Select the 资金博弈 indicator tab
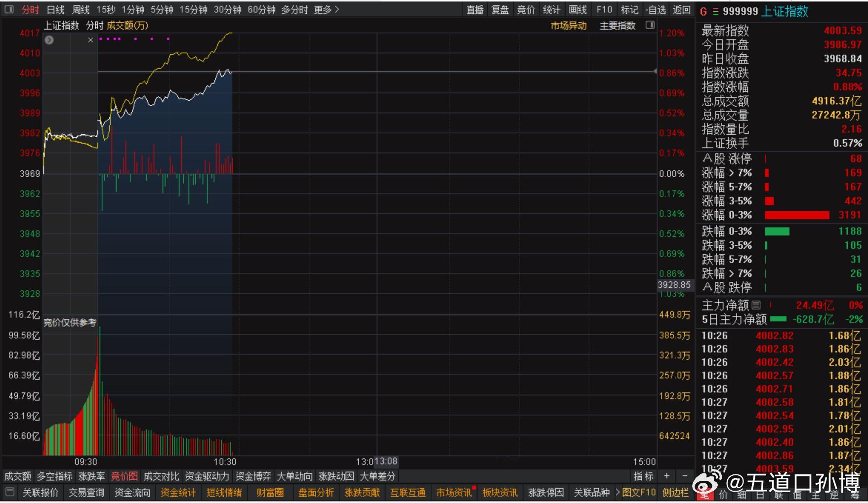Screen dimensions: 868x503 pos(253,476)
